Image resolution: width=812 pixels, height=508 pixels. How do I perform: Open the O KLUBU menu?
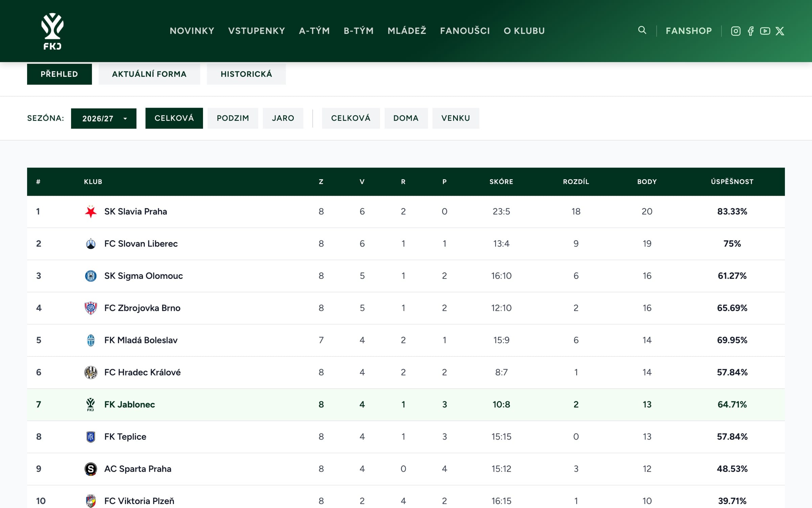tap(524, 31)
